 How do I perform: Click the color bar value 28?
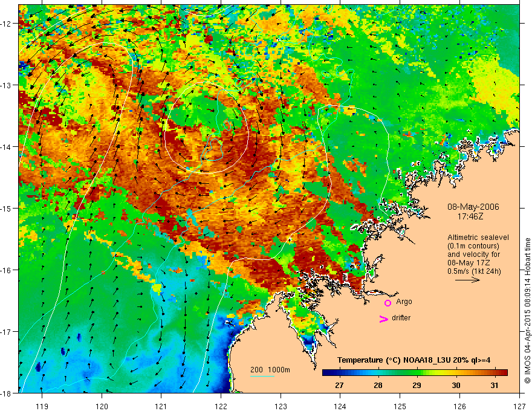[378, 385]
